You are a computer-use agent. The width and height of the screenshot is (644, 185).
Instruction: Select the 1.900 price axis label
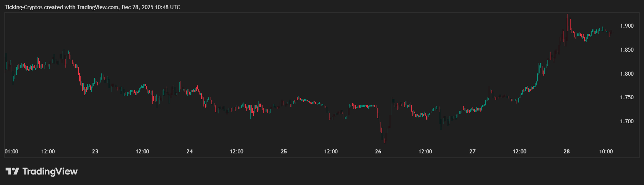pos(627,26)
